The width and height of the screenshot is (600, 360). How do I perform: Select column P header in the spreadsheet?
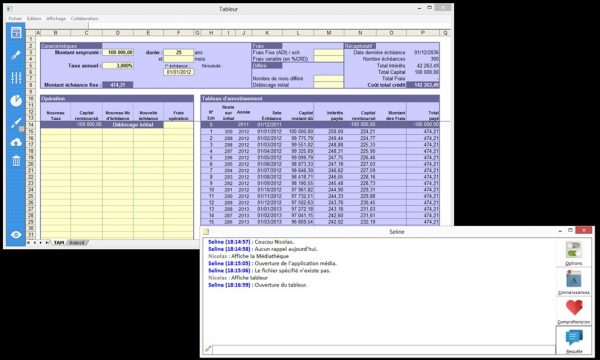point(423,33)
